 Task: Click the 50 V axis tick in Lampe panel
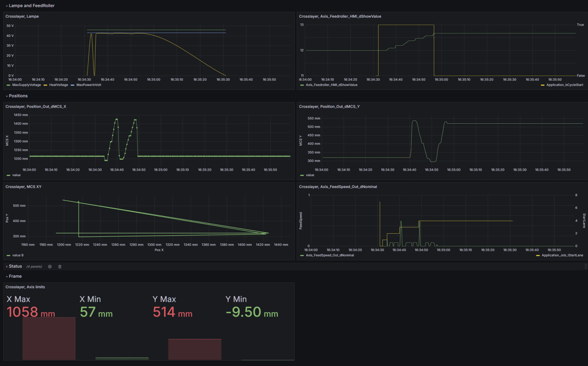pos(10,26)
